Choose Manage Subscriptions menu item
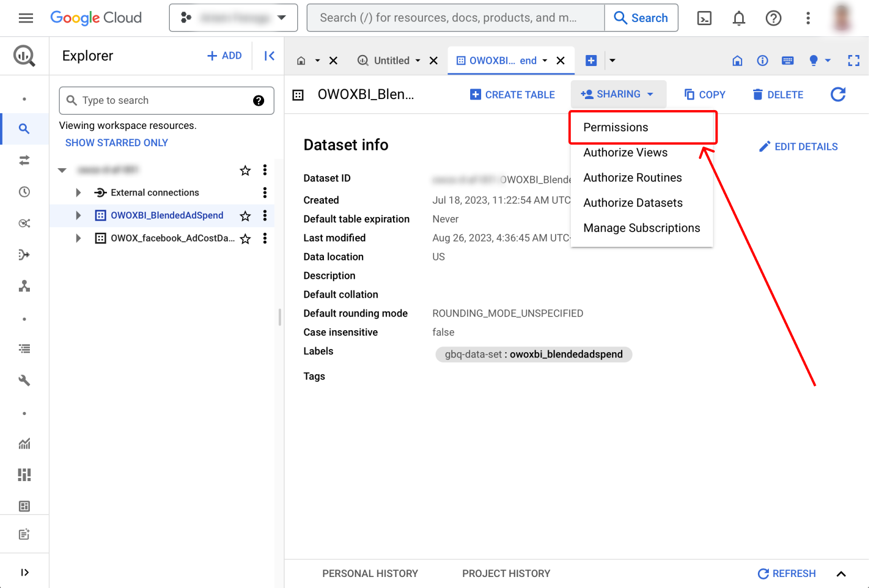 click(x=642, y=228)
